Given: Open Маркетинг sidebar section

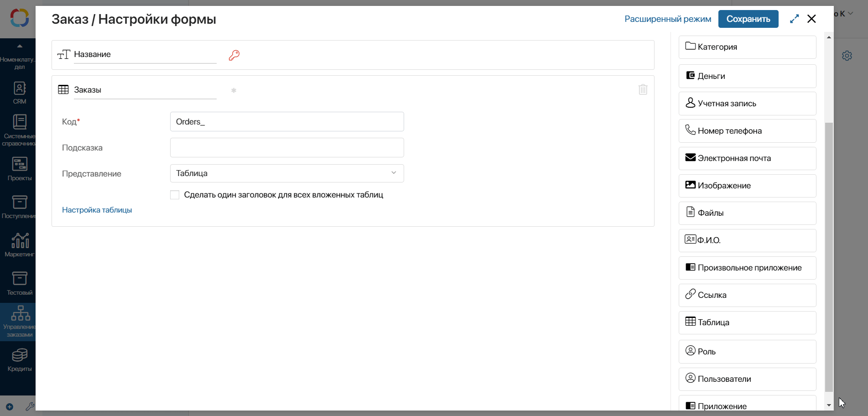Looking at the screenshot, I should 19,245.
